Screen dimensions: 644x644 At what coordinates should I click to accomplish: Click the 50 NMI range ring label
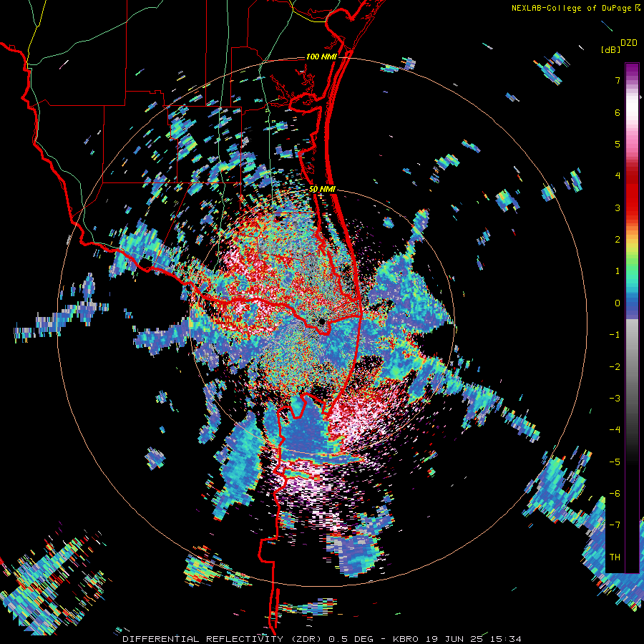(x=322, y=190)
